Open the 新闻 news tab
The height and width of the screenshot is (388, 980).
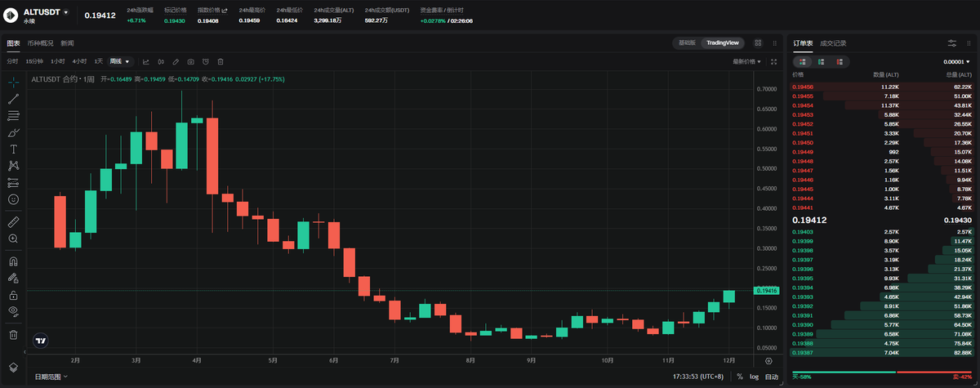point(67,42)
